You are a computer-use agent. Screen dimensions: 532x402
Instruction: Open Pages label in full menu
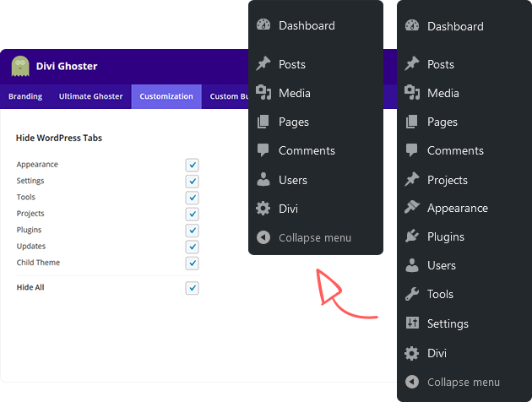442,122
